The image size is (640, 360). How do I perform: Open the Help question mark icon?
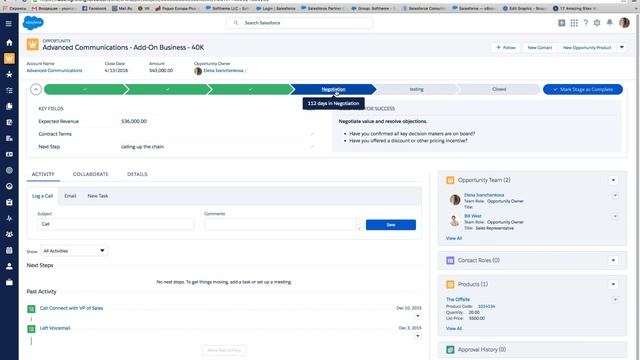click(x=586, y=23)
